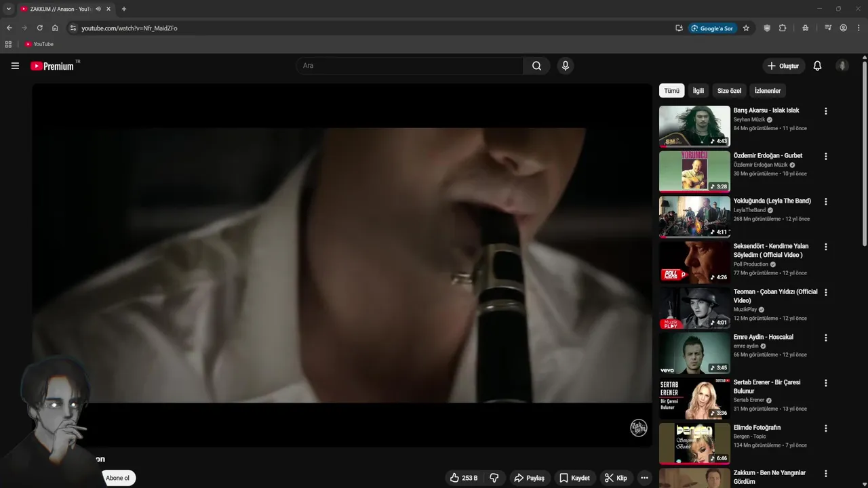Click the address bar URL
The height and width of the screenshot is (488, 868).
tap(130, 28)
